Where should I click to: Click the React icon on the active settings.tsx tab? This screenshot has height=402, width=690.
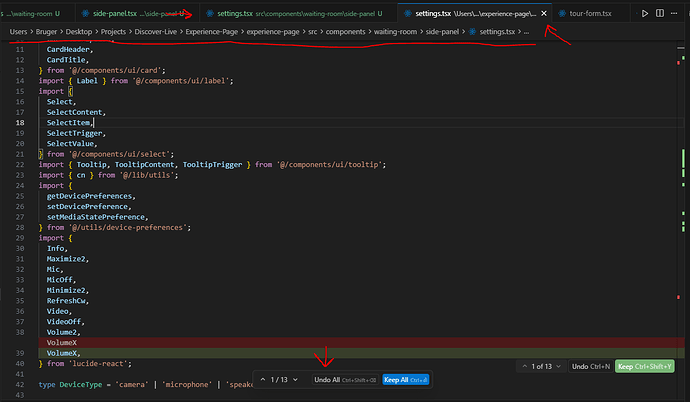[408, 14]
